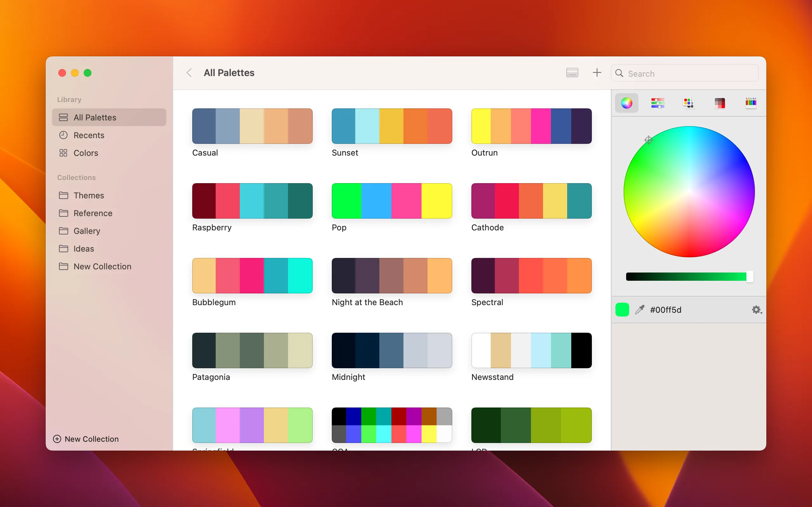812x507 pixels.
Task: Add a new palette with the plus icon
Action: click(x=597, y=73)
